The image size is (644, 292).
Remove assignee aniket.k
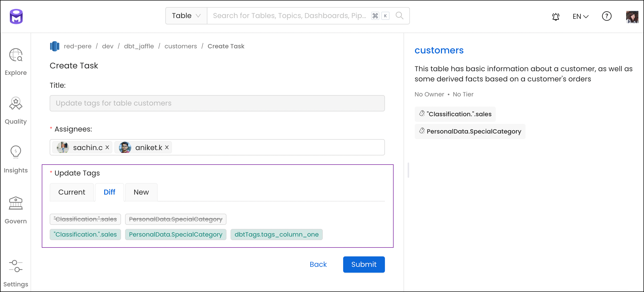click(x=167, y=147)
